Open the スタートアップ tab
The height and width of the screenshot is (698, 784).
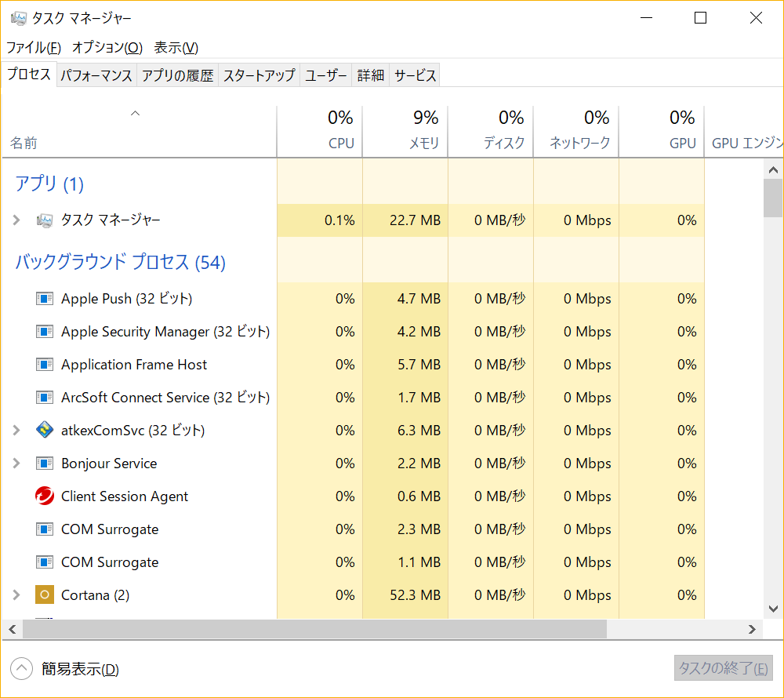tap(259, 75)
